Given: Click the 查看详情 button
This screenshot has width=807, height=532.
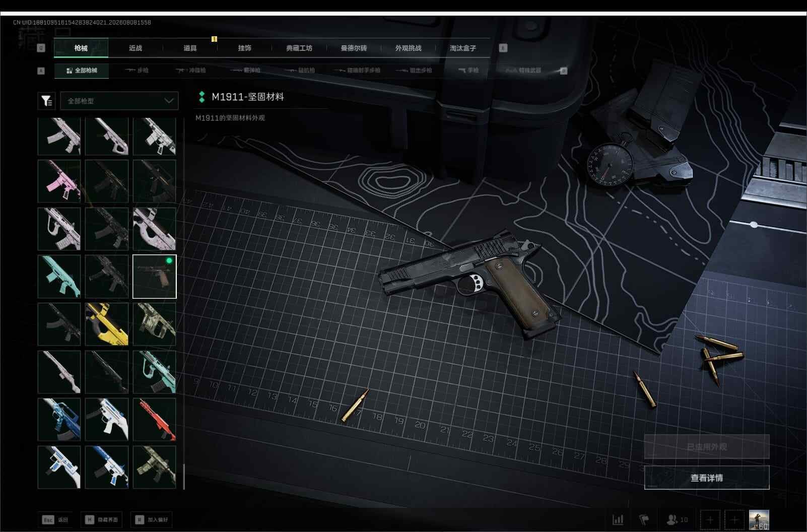Looking at the screenshot, I should coord(707,478).
